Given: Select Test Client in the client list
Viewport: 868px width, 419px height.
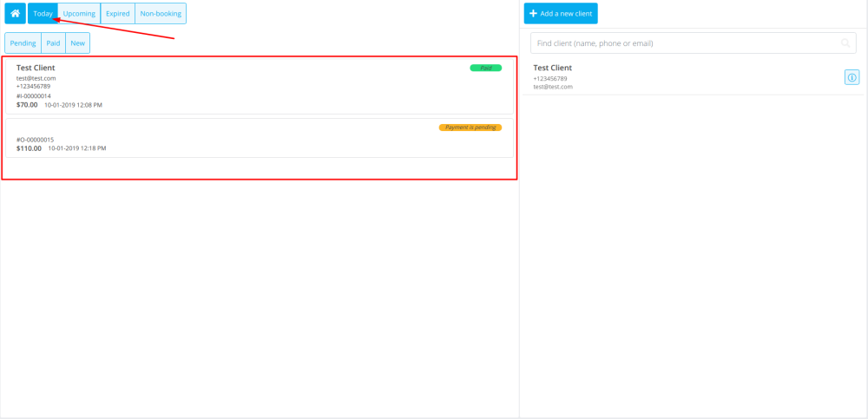Looking at the screenshot, I should (x=553, y=68).
